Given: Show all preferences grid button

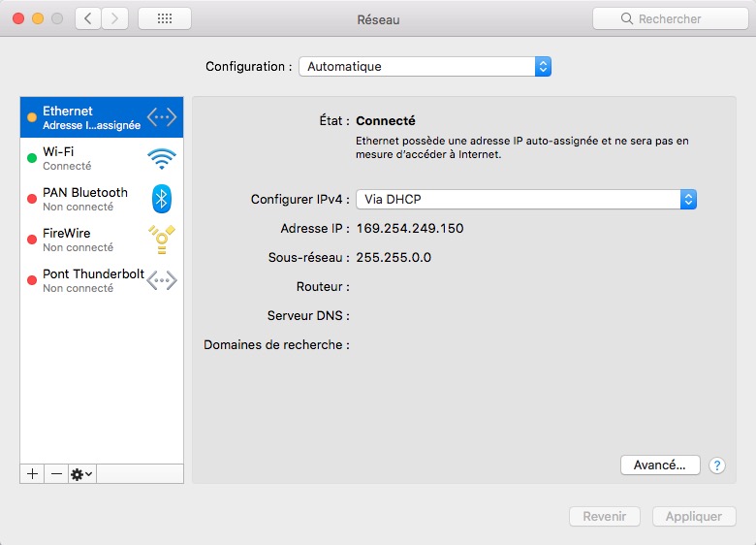Looking at the screenshot, I should pyautogui.click(x=165, y=18).
